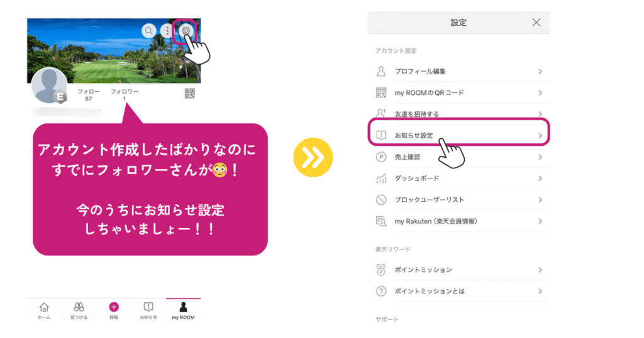Open ブロックユーザーリスト entry
This screenshot has width=644, height=338.
click(x=458, y=200)
